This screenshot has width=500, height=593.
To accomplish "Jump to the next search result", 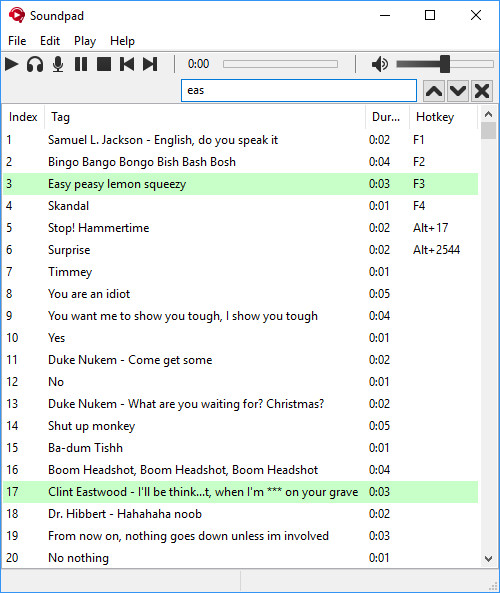I will [458, 91].
